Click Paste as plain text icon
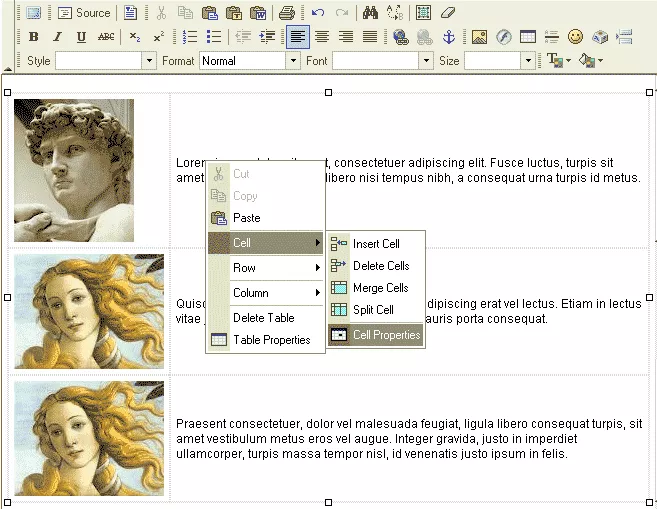The width and height of the screenshot is (657, 509). tap(234, 13)
